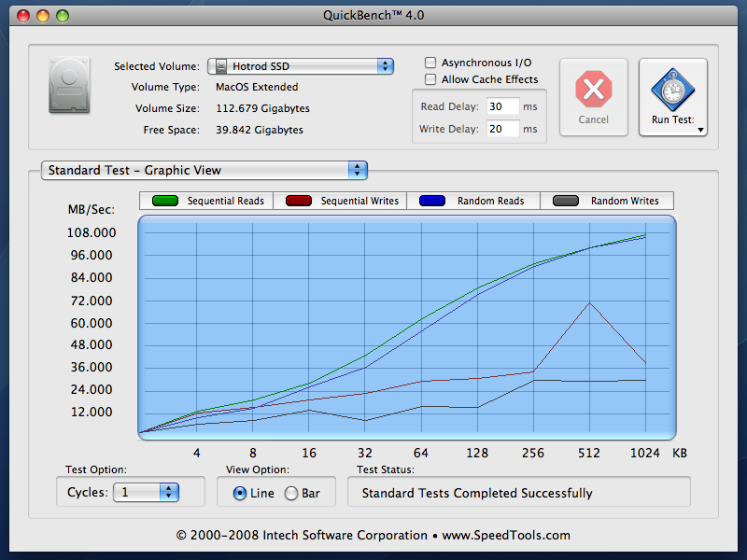Click the stopwatch Run Test icon

click(x=672, y=90)
